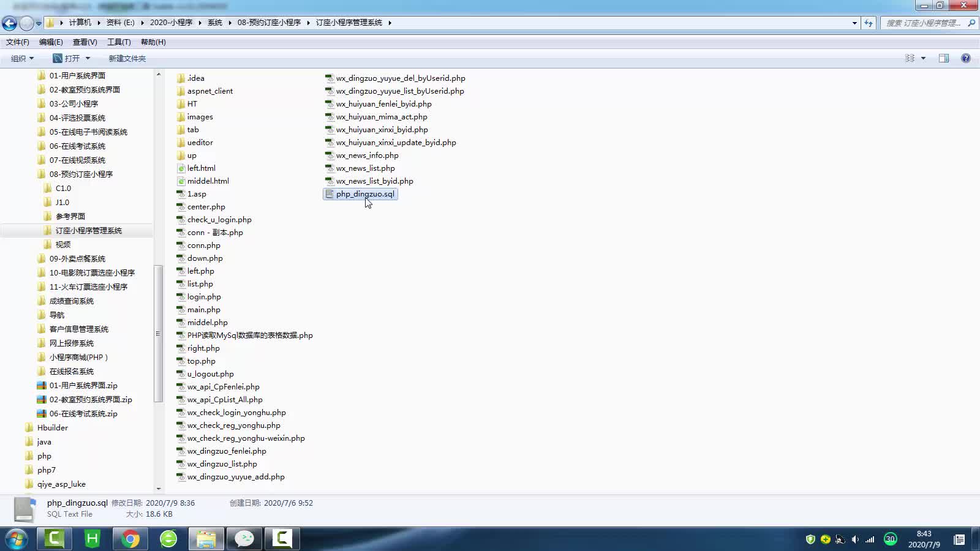Click the Windows Start button

(x=17, y=539)
